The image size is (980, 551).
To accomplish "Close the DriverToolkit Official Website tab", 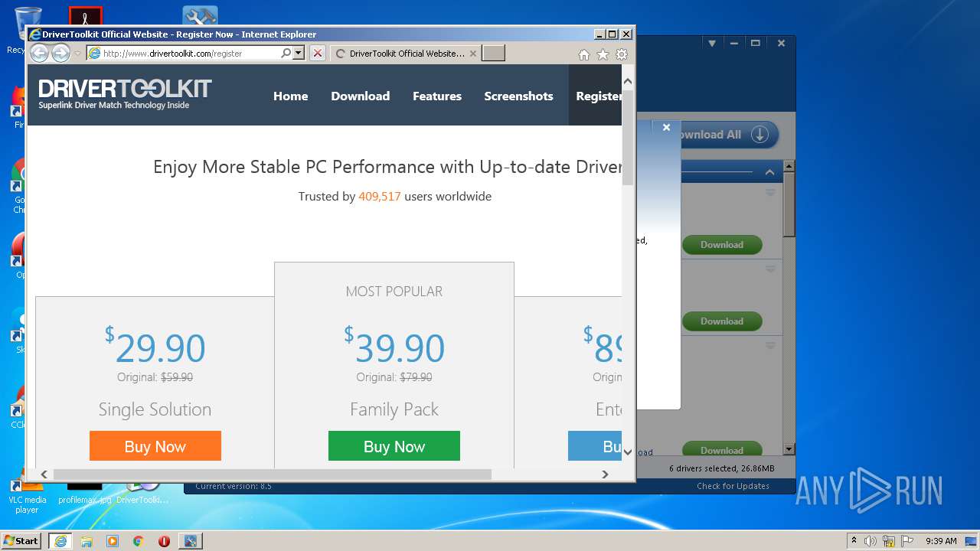I will tap(473, 54).
